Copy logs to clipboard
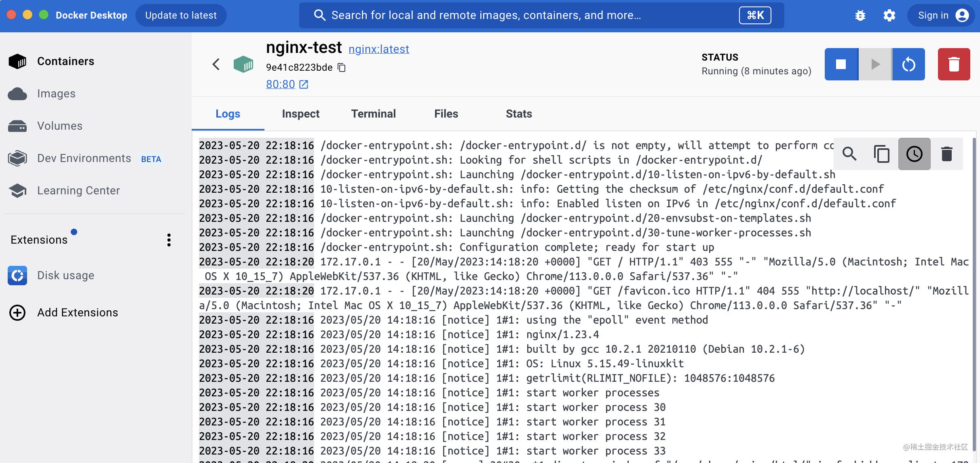 [x=882, y=154]
